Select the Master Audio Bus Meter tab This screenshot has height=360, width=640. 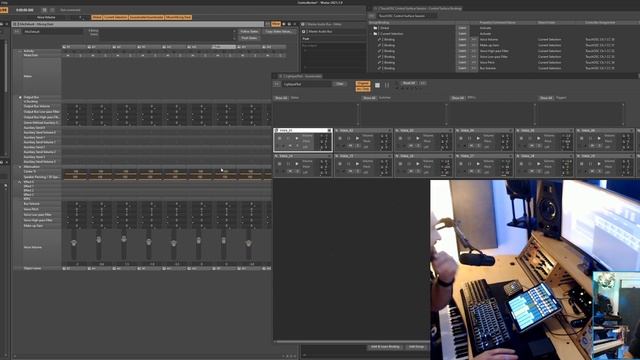tap(324, 24)
